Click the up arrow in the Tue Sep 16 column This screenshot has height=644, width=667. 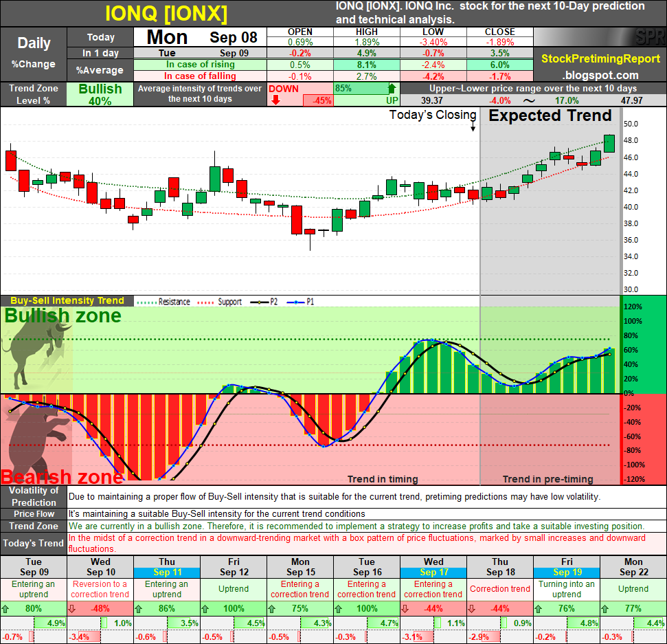point(339,609)
